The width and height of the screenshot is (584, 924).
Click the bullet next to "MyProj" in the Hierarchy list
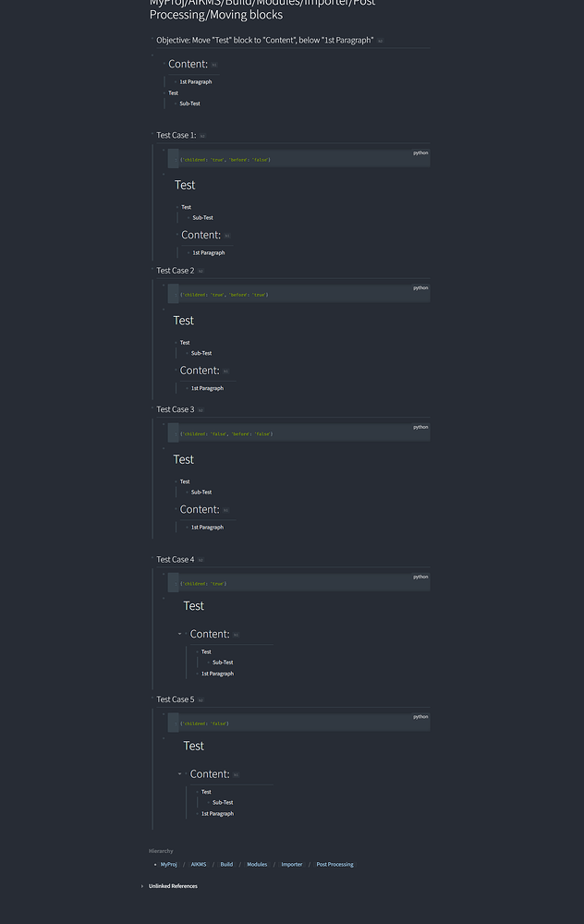pyautogui.click(x=153, y=864)
